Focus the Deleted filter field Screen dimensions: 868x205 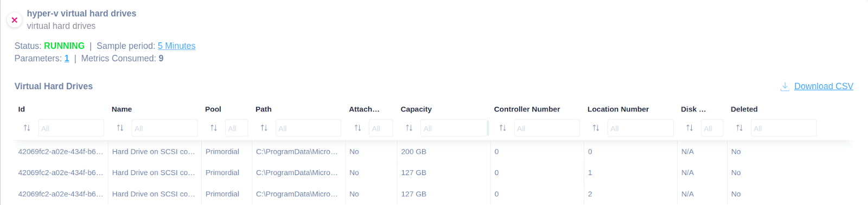(x=783, y=128)
